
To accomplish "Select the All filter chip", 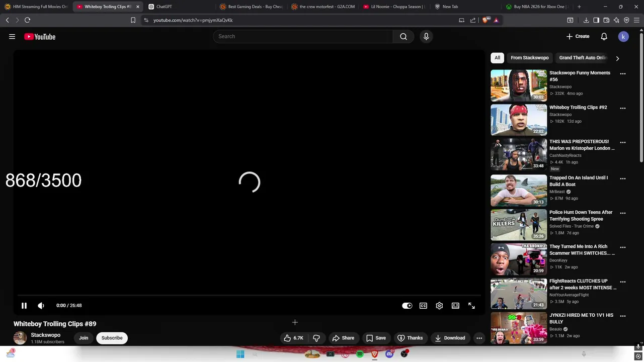I will tap(497, 58).
